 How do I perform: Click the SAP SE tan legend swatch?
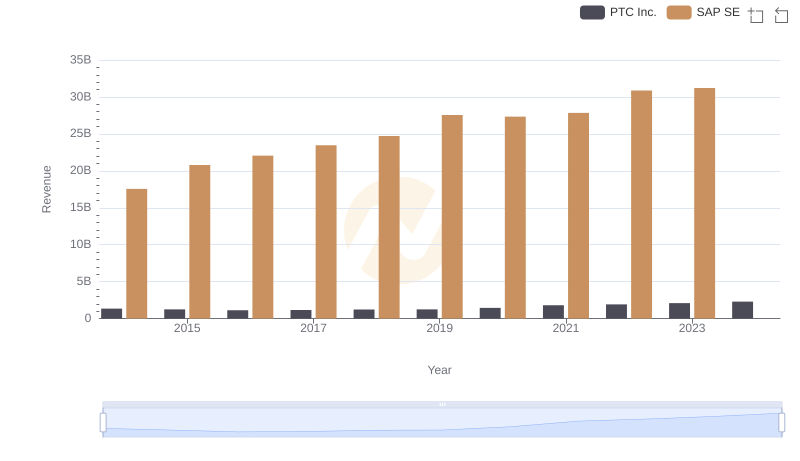pyautogui.click(x=679, y=12)
